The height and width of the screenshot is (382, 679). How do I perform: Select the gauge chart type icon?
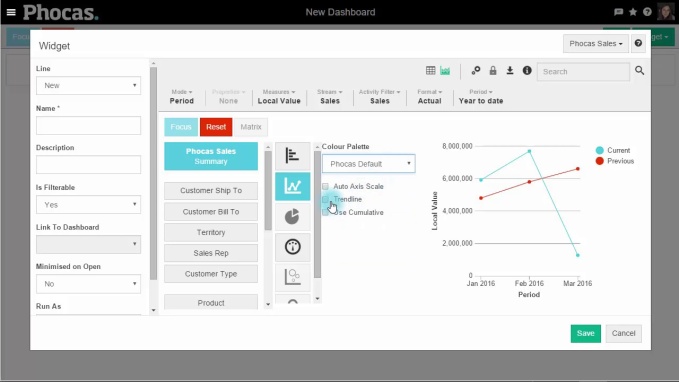pos(293,247)
